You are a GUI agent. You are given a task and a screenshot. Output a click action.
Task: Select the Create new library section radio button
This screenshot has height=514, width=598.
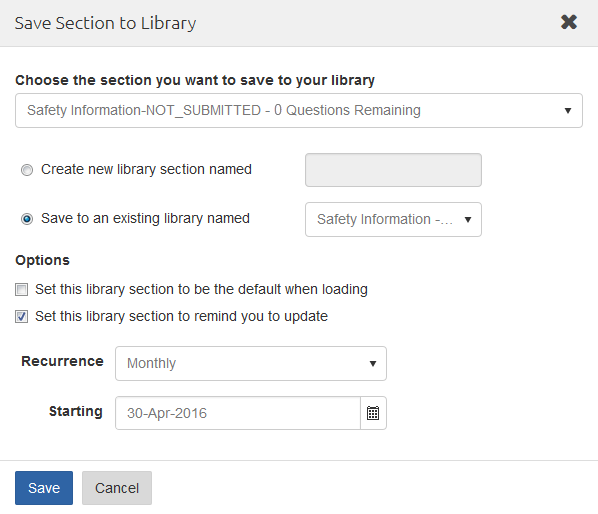click(x=27, y=170)
